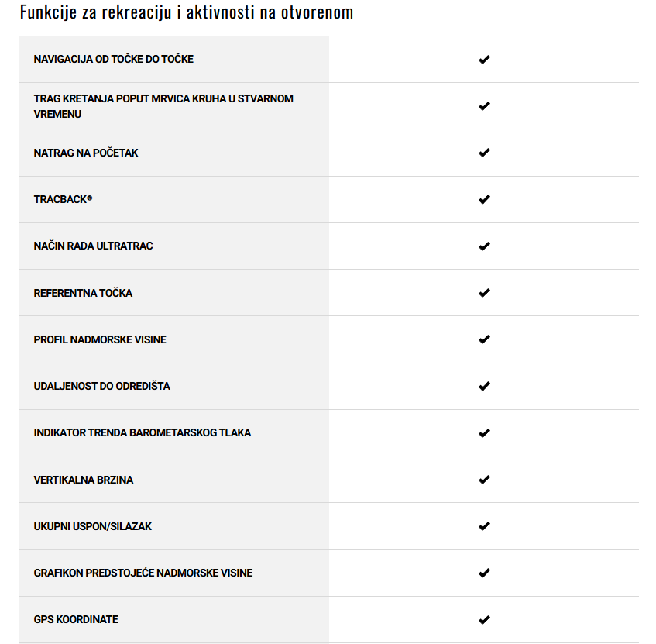This screenshot has height=644, width=656.
Task: Click the Vertikalna brzina label
Action: pos(83,480)
